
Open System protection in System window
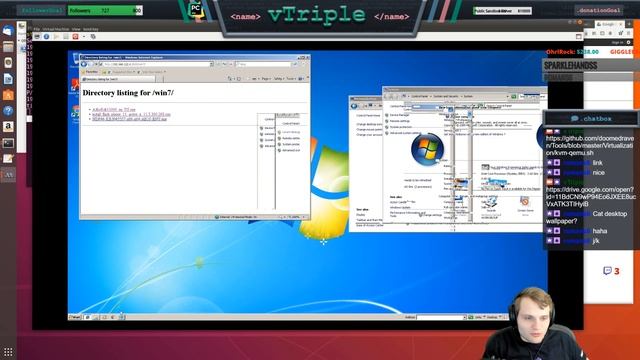click(x=400, y=127)
